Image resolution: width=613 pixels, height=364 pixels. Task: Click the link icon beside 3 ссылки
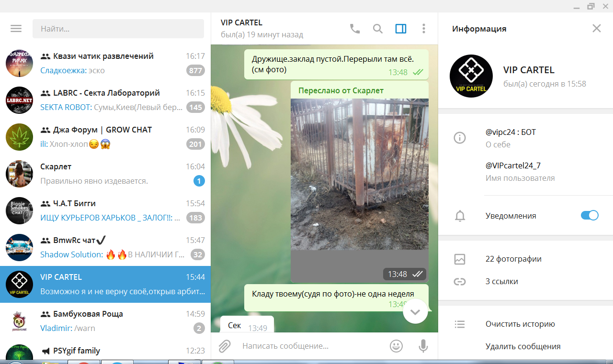(x=460, y=281)
